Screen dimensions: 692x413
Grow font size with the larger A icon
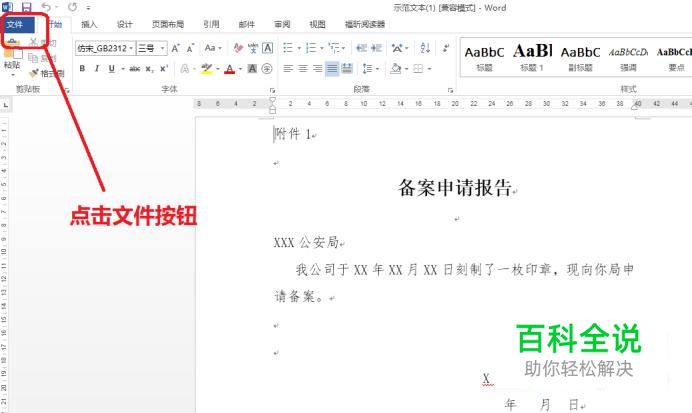click(x=176, y=48)
